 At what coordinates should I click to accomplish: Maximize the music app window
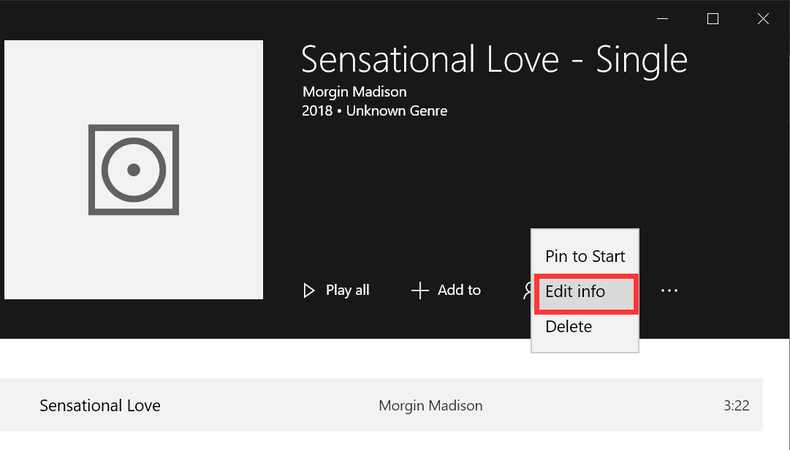coord(713,18)
